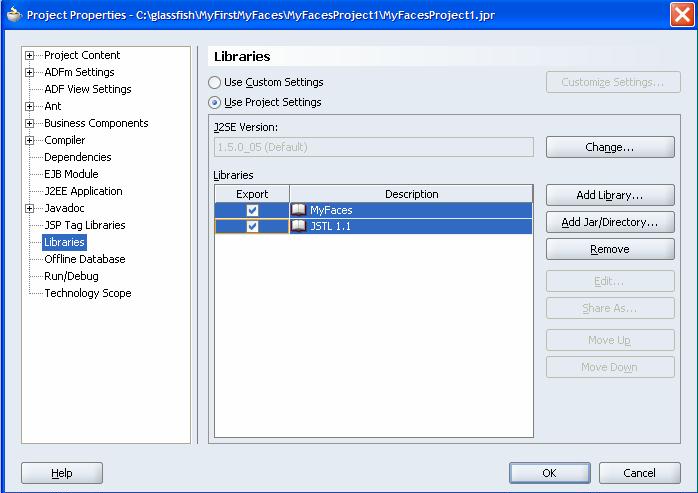Select Dependencies in the settings tree
This screenshot has height=493, width=698.
tap(77, 157)
